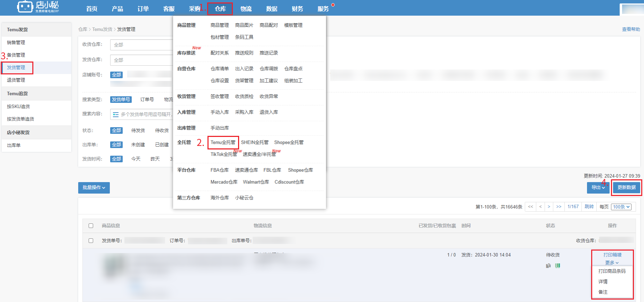
Task: Click the Temu发货 breadcrumb link
Action: (102, 29)
